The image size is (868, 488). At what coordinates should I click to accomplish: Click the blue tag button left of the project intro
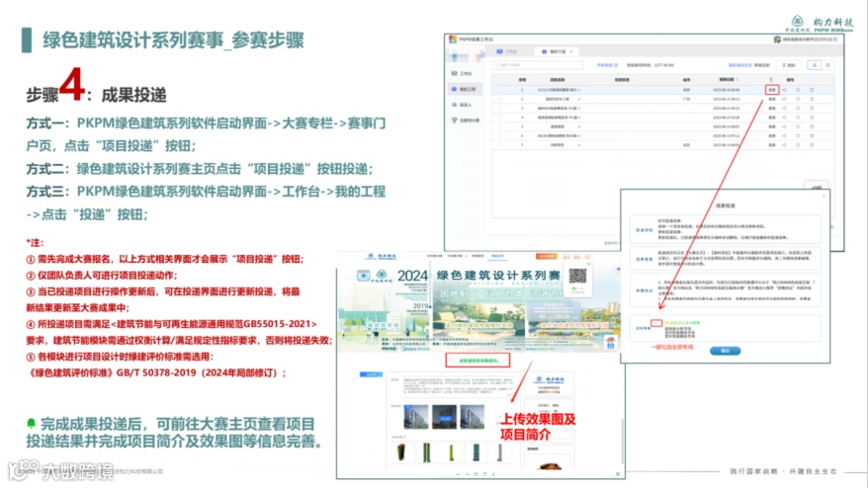(x=371, y=374)
